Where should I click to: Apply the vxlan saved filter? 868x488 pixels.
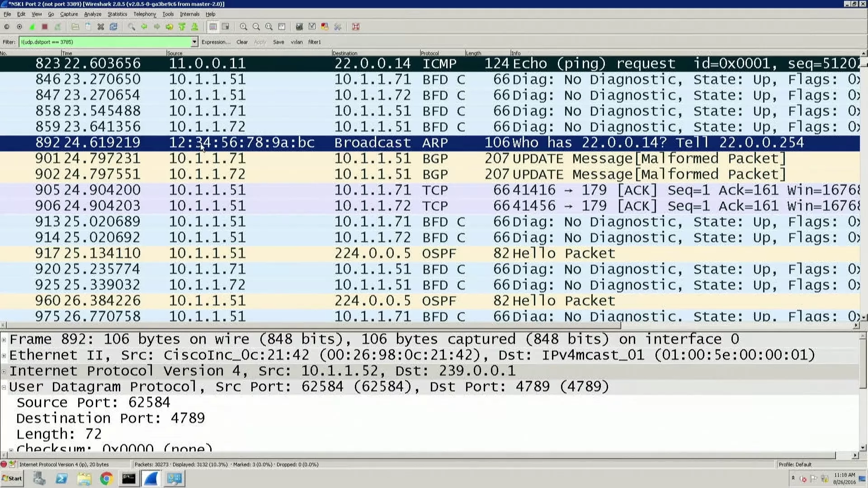click(x=297, y=42)
